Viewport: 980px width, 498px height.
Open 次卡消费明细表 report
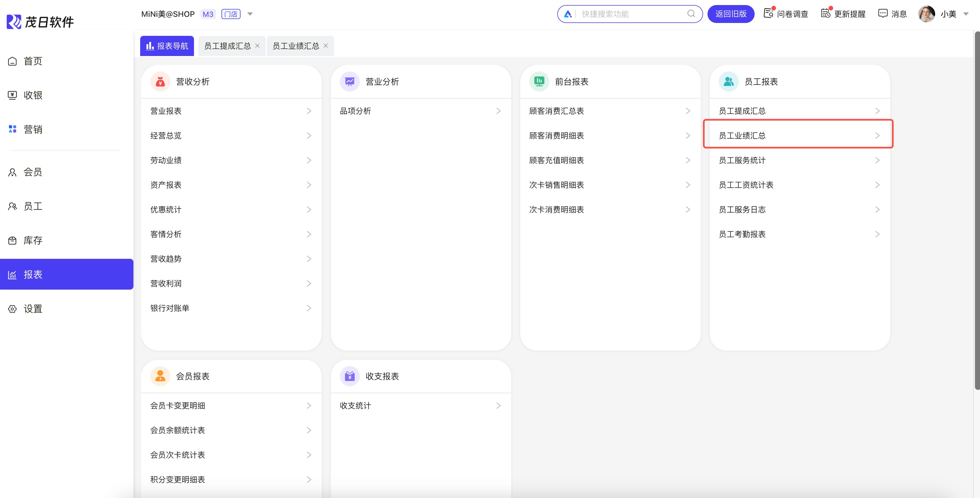click(610, 210)
